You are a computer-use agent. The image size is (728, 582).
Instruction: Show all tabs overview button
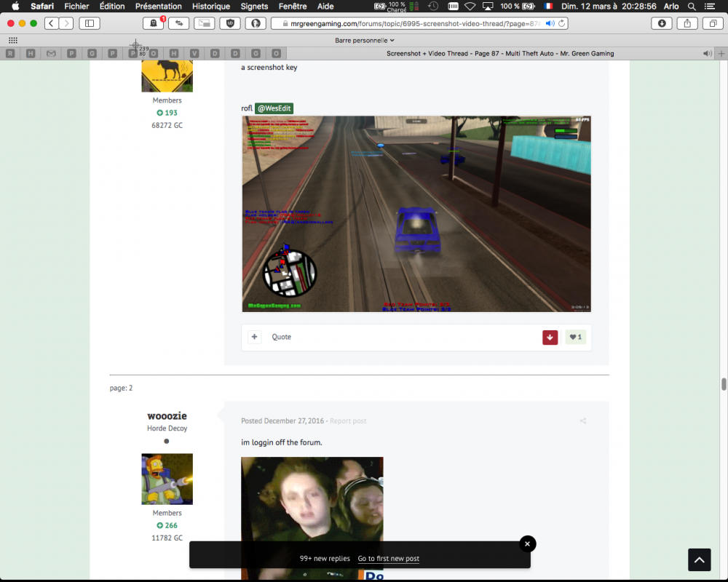(712, 23)
